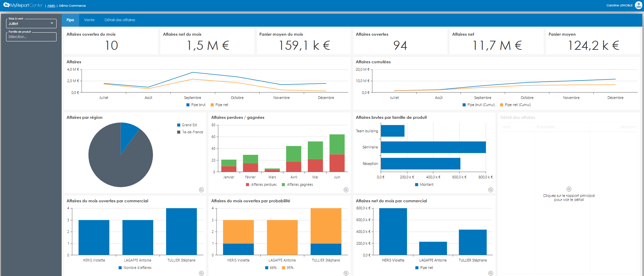Zoom icon of Affaires perdues / gagnées chart
644x276 pixels.
[346, 190]
